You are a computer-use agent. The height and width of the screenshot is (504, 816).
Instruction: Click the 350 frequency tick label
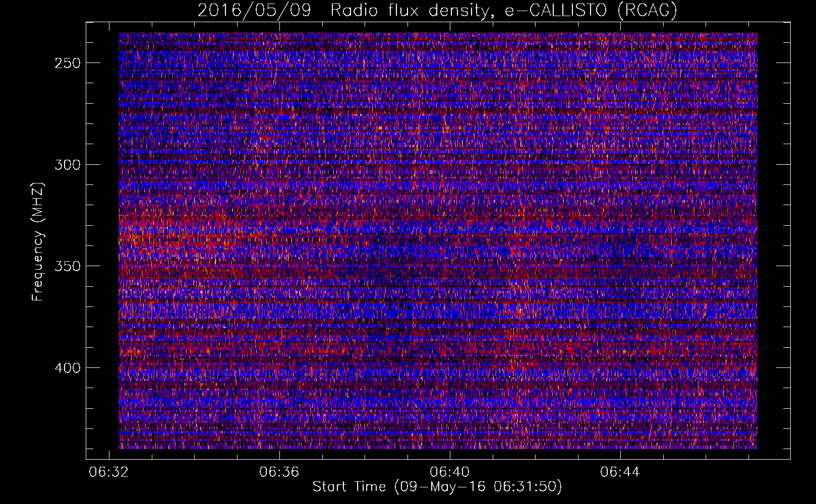[x=68, y=266]
